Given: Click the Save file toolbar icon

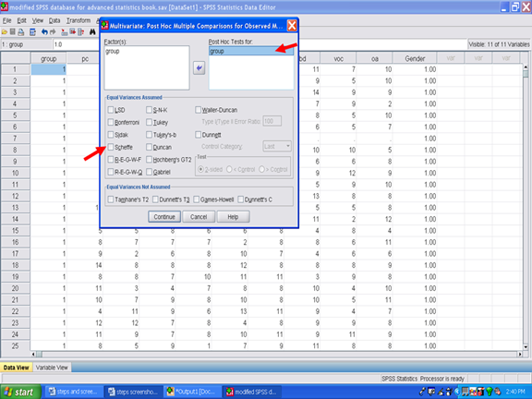Looking at the screenshot, I should tap(13, 32).
